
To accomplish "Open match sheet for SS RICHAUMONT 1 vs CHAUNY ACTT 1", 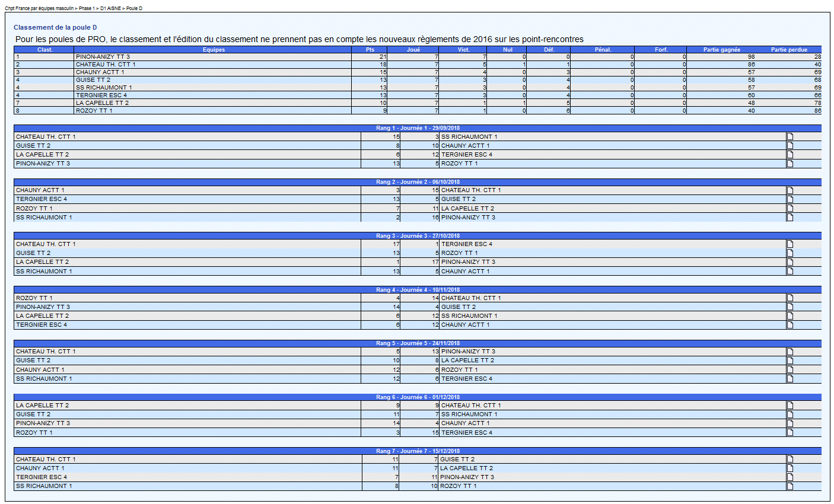I will pyautogui.click(x=790, y=271).
